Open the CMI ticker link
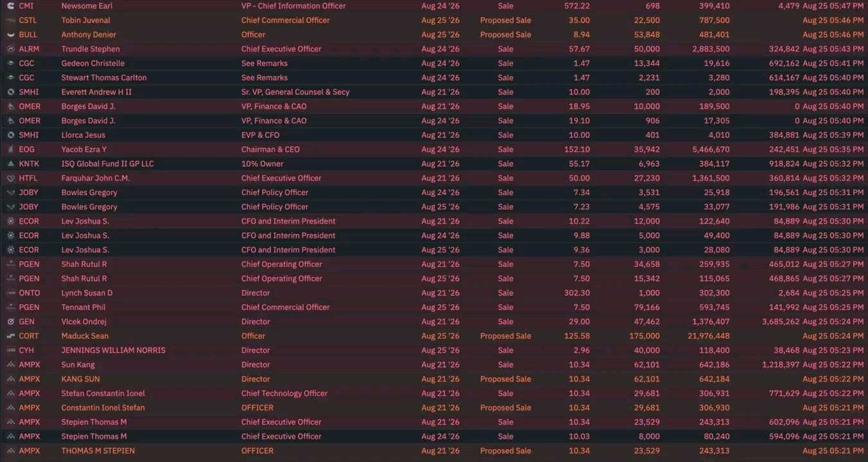 tap(26, 6)
